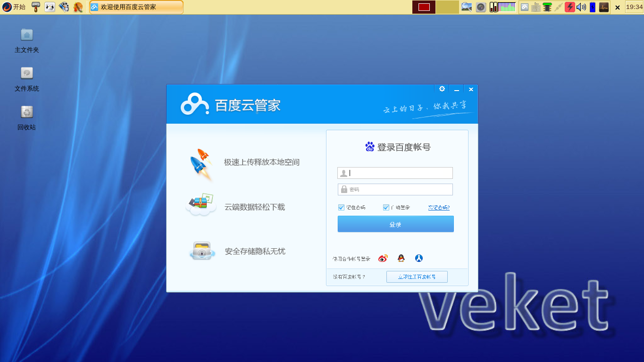Open the 回收站 desktop icon
Screen dimensions: 644x362
click(26, 115)
